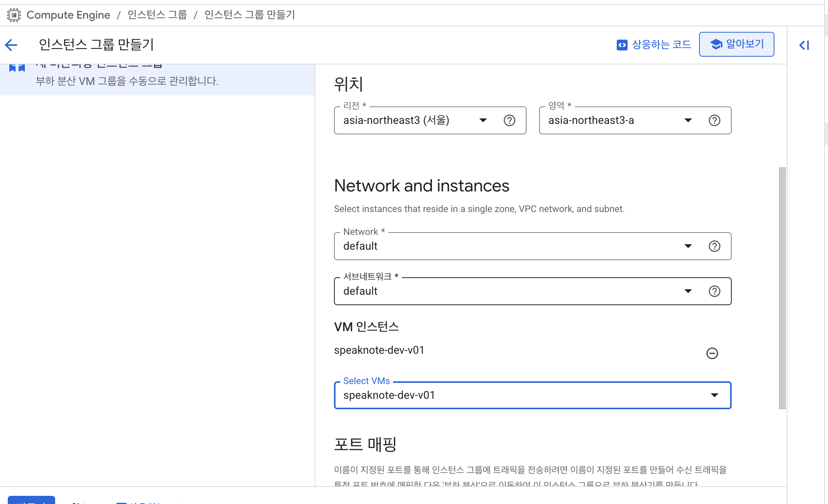
Task: Click the 서브네트워크 field help icon
Action: click(714, 291)
